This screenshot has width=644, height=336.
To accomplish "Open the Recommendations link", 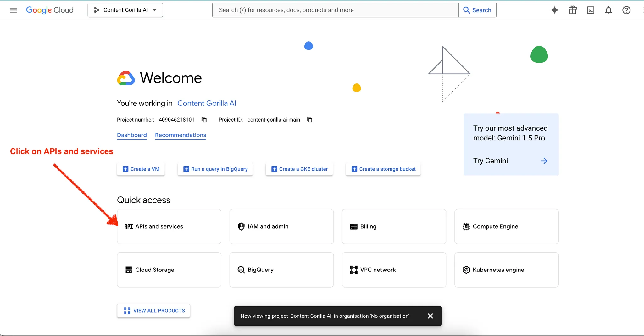I will 180,135.
